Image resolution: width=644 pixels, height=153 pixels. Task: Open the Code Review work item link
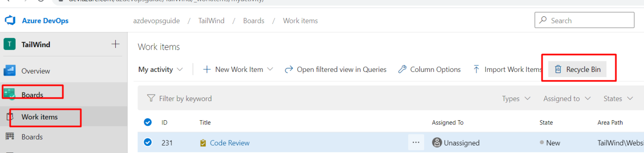click(229, 143)
